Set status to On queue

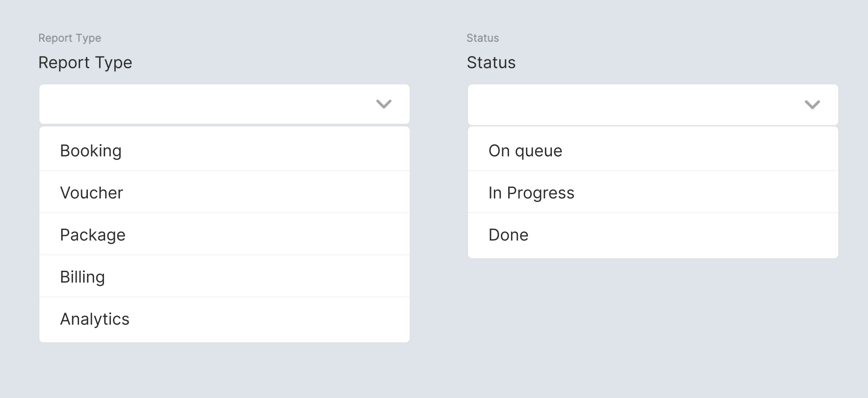click(x=525, y=151)
